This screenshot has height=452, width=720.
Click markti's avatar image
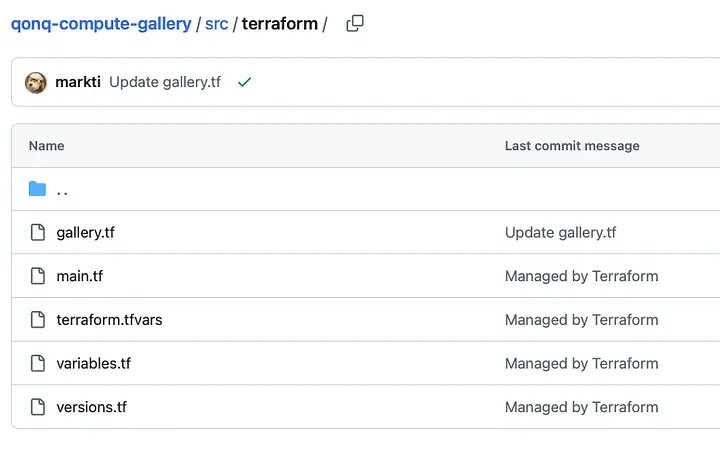(36, 82)
